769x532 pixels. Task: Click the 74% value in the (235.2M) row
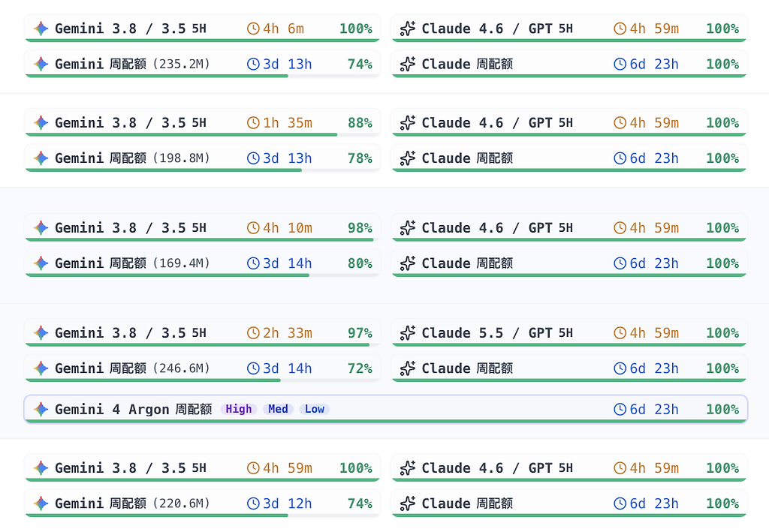tap(360, 65)
